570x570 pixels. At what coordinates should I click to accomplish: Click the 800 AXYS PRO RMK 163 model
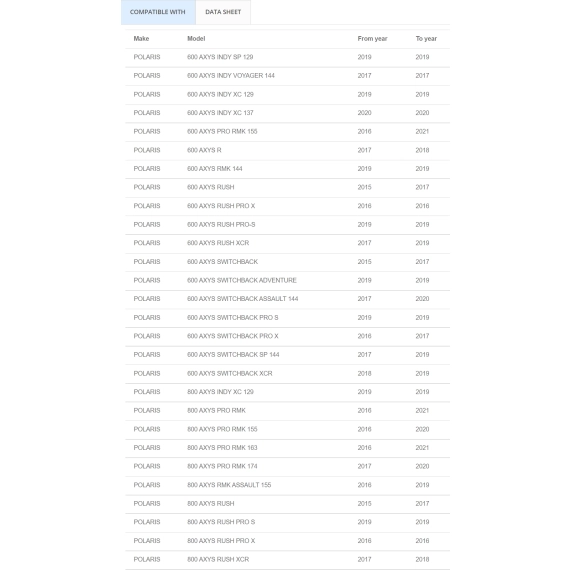[x=222, y=447]
